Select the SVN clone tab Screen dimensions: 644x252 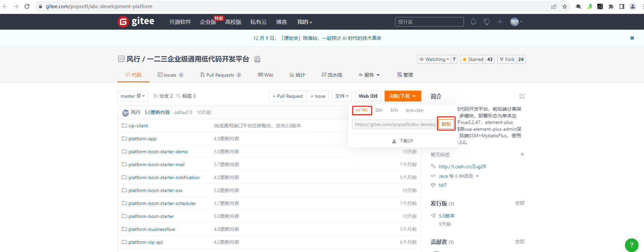[x=394, y=110]
